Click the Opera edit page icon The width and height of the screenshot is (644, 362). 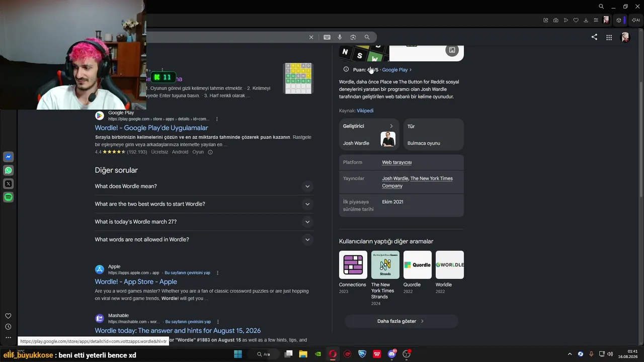pyautogui.click(x=546, y=20)
